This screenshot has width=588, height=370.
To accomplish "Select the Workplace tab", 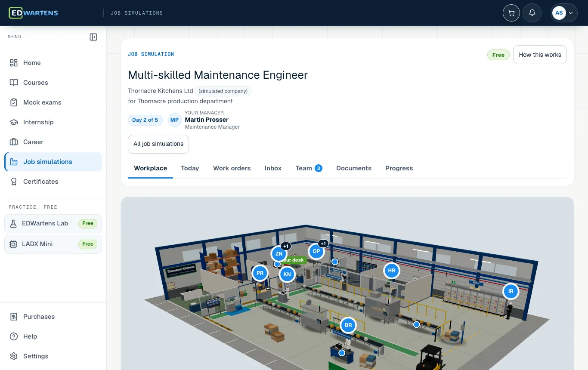I will (150, 168).
